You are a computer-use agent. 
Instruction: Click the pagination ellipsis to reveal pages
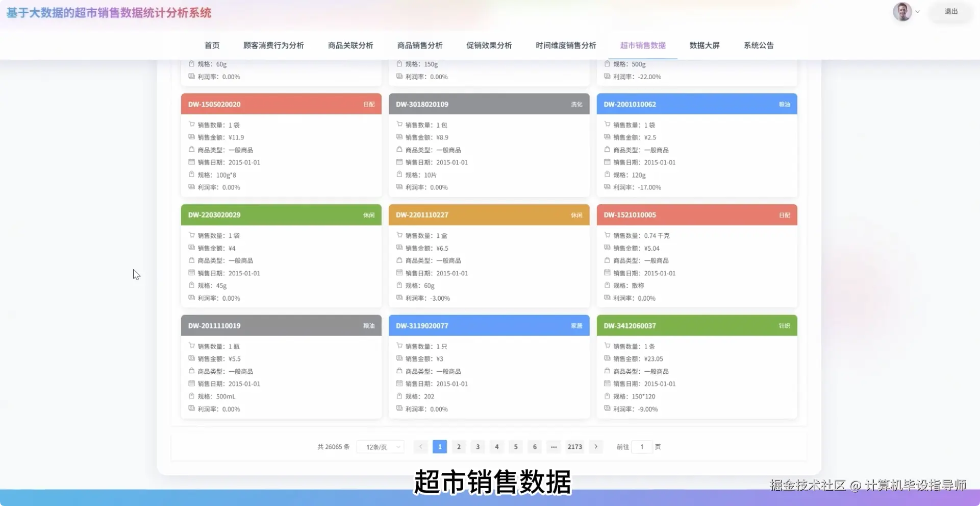point(554,446)
